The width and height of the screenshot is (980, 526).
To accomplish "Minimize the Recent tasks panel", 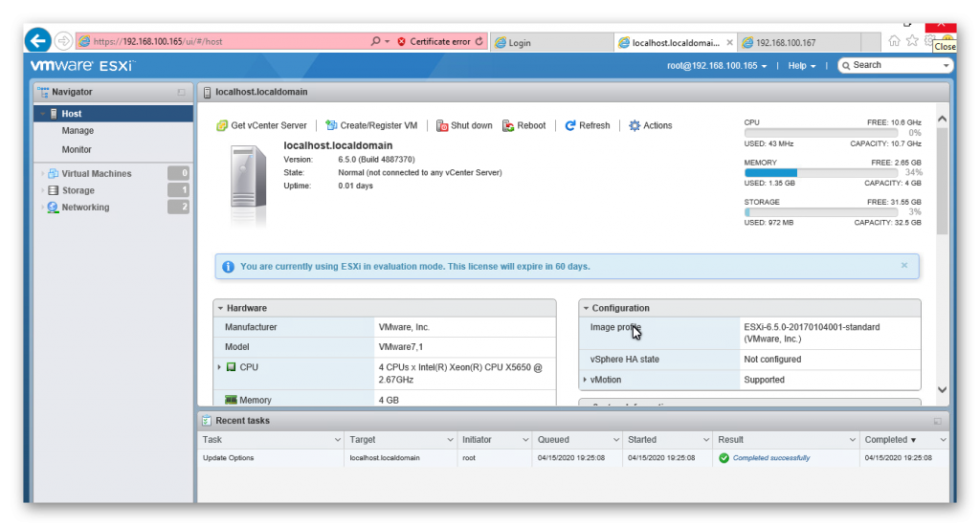I will pos(938,421).
